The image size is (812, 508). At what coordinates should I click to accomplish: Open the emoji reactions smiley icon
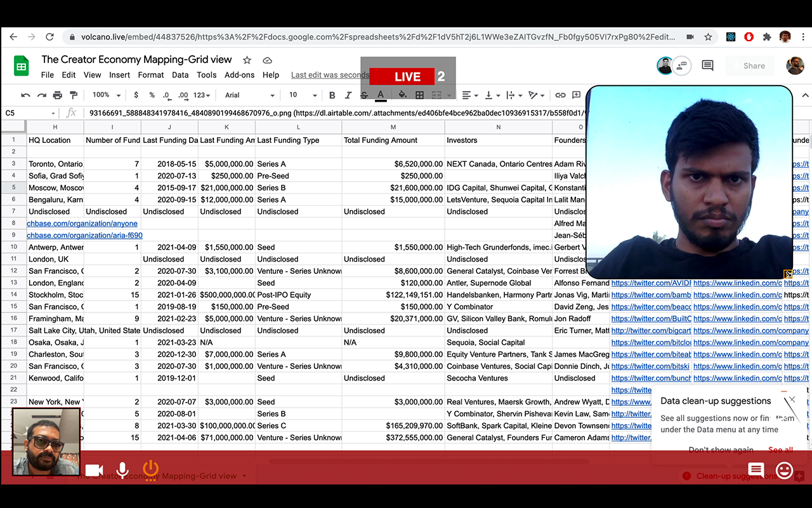pos(785,470)
